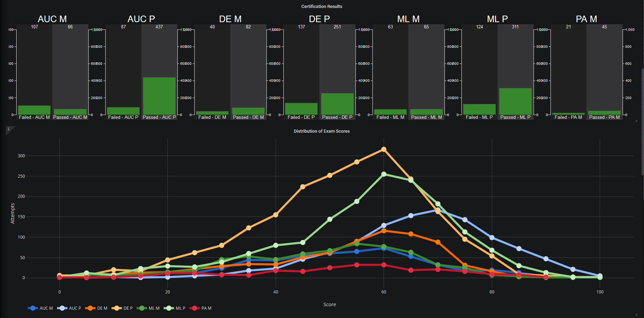Click the PA M chart heading
This screenshot has width=644, height=318.
pyautogui.click(x=587, y=19)
